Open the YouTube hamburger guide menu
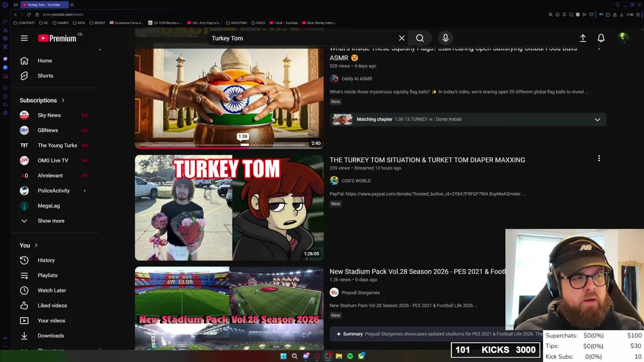 click(24, 38)
